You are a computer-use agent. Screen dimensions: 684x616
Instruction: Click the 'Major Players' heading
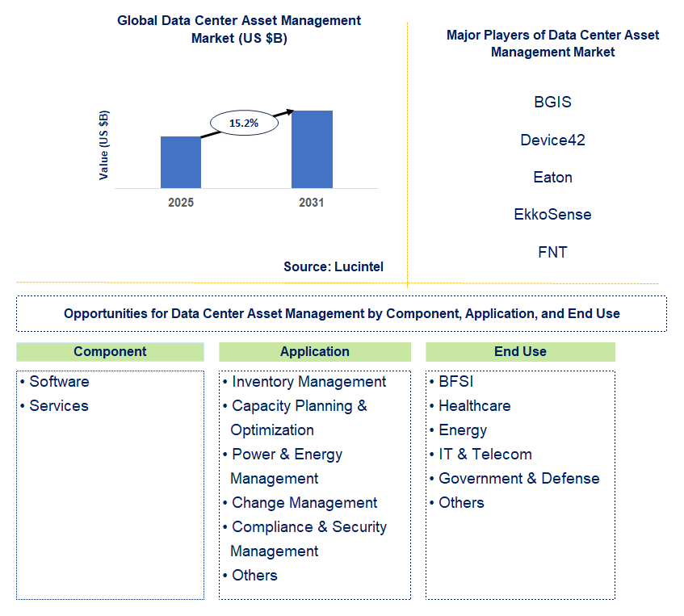[x=552, y=43]
